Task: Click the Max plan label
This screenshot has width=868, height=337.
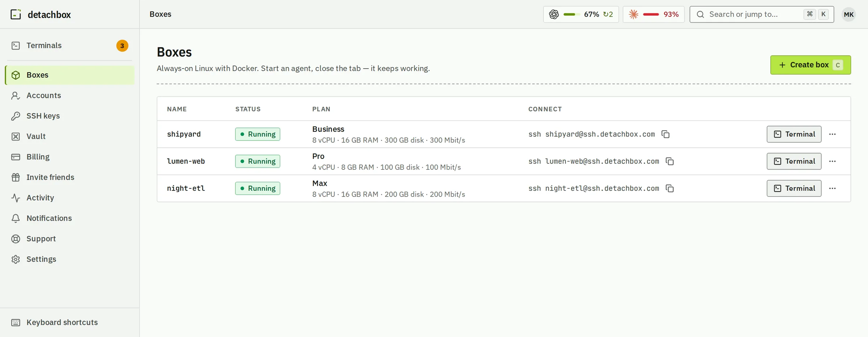Action: (320, 183)
